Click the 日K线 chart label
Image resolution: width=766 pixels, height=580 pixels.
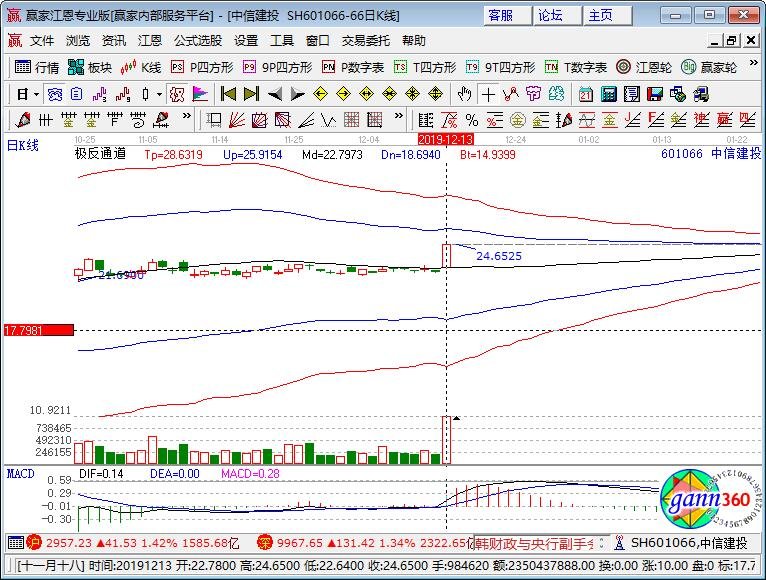22,145
